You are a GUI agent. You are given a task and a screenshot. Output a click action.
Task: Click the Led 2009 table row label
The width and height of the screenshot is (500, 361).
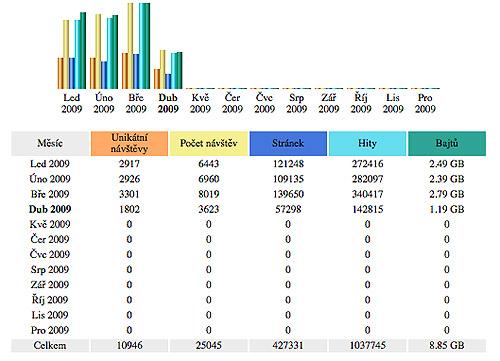(x=50, y=164)
